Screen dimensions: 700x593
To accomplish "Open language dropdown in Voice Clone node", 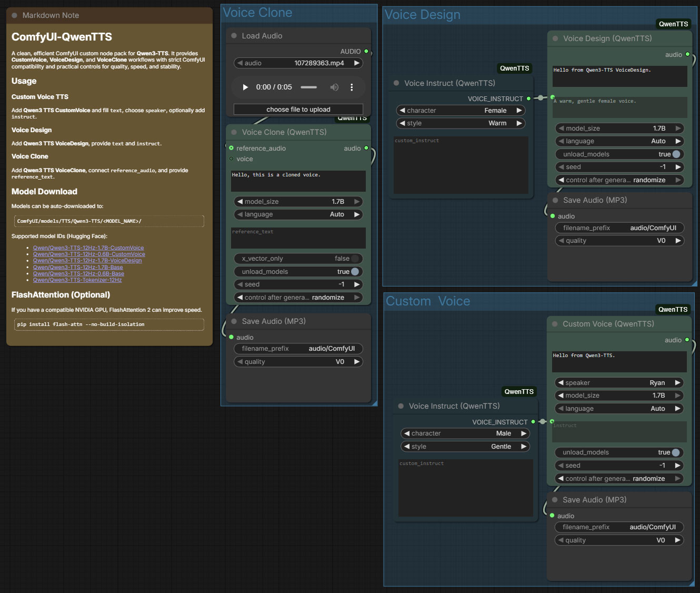I will tap(298, 214).
